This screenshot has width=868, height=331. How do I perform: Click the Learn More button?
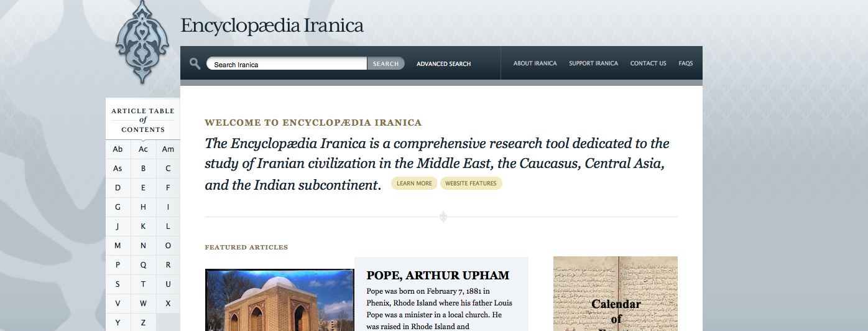pos(414,184)
